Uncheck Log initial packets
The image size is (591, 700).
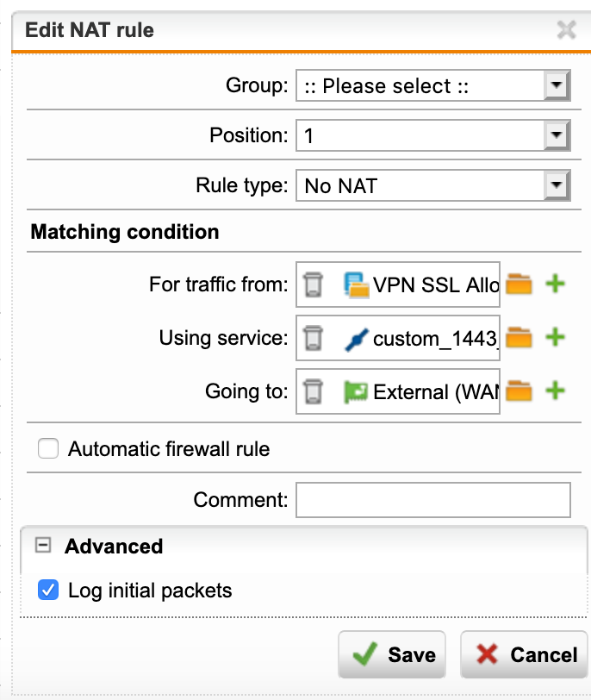click(48, 590)
